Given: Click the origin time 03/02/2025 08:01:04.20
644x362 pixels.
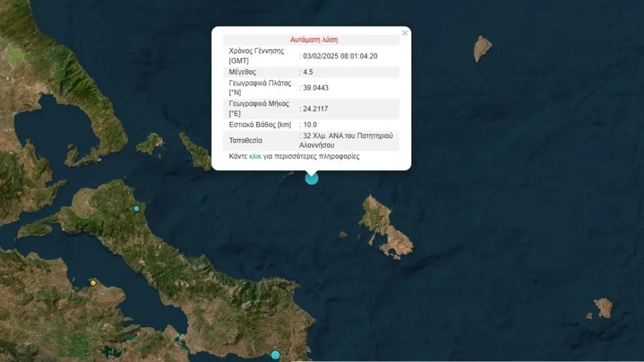Looking at the screenshot, I should pyautogui.click(x=340, y=56).
